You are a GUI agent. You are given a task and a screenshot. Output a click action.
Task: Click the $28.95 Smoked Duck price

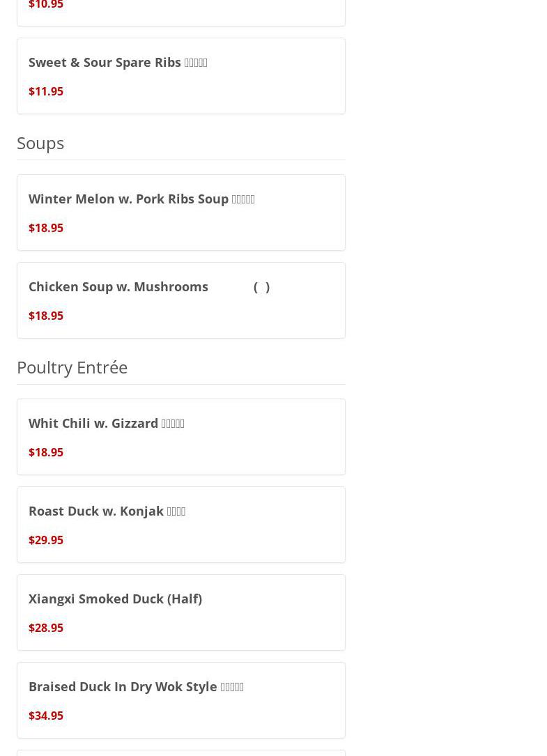(x=46, y=628)
